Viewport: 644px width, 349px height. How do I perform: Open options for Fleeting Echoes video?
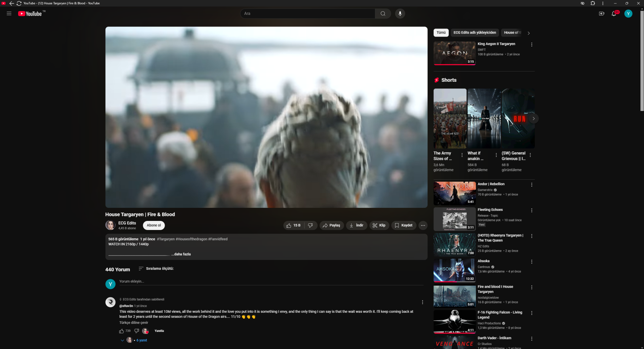[532, 211]
